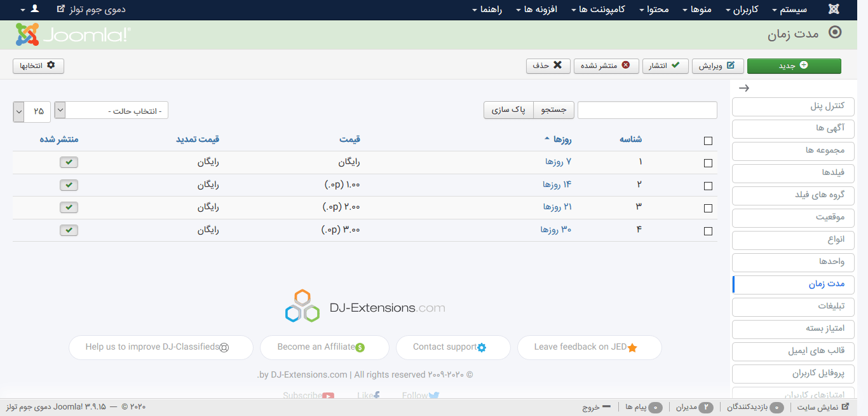Image resolution: width=868 pixels, height=416 pixels.
Task: Click the ویرایش edit button
Action: 717,66
